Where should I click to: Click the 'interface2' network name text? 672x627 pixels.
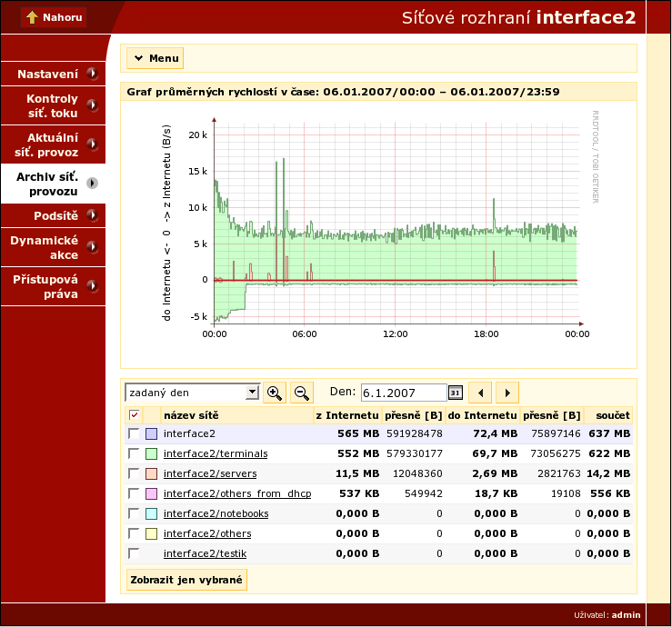(189, 433)
